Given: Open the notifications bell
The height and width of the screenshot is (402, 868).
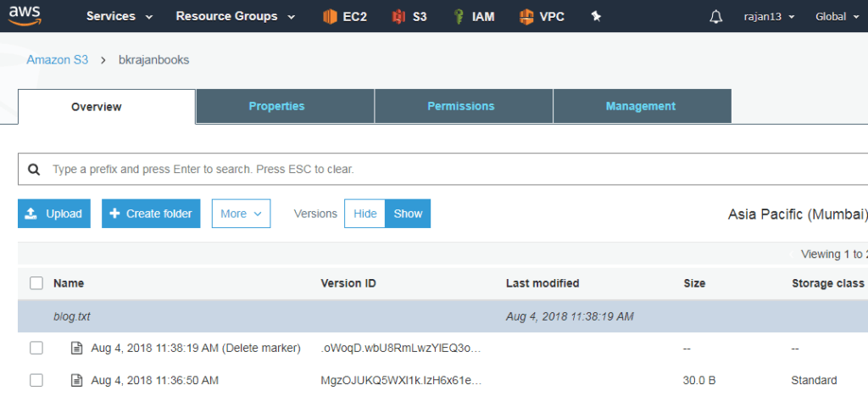Looking at the screenshot, I should [x=715, y=17].
